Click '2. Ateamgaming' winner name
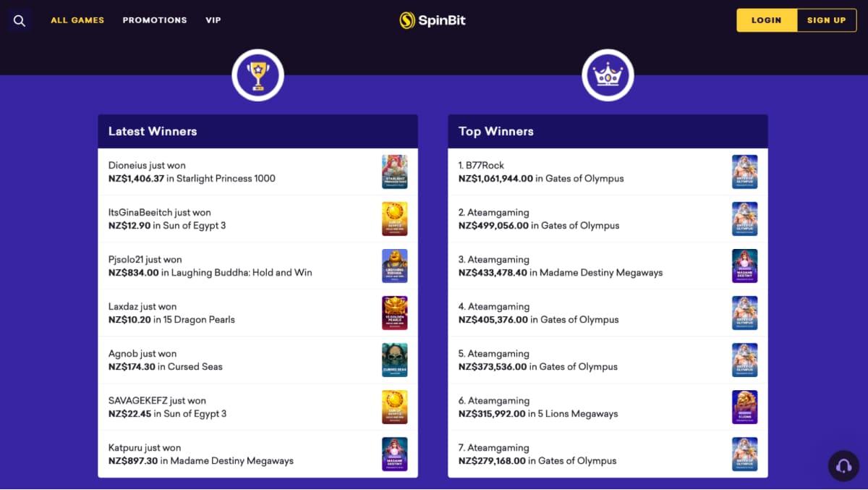868x490 pixels. pyautogui.click(x=494, y=212)
